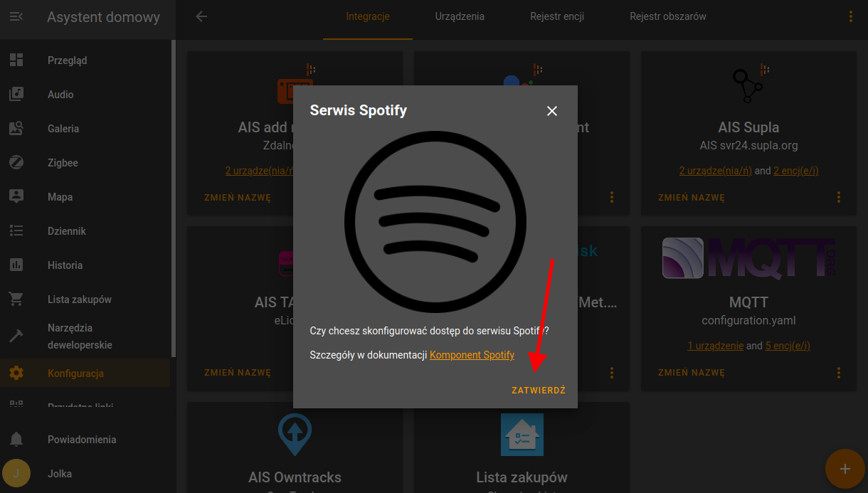Click the MQTT logo image
Viewport: 868px width, 493px height.
click(x=748, y=258)
